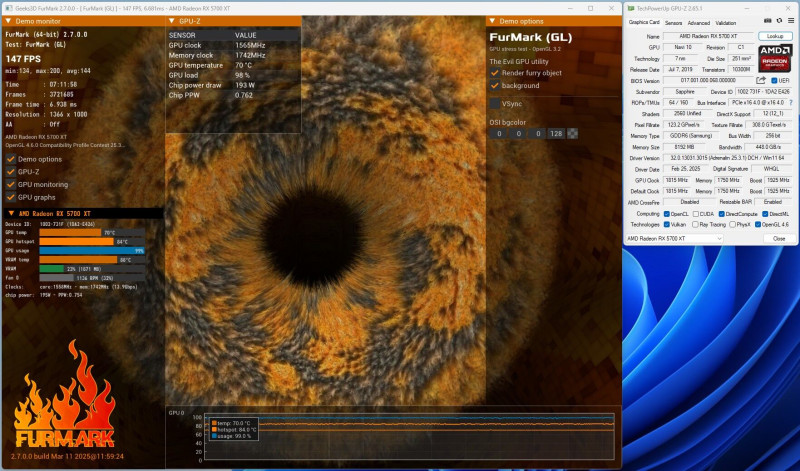This screenshot has width=800, height=471.
Task: Open the Advanced tab in GPU-Z
Action: click(x=698, y=23)
